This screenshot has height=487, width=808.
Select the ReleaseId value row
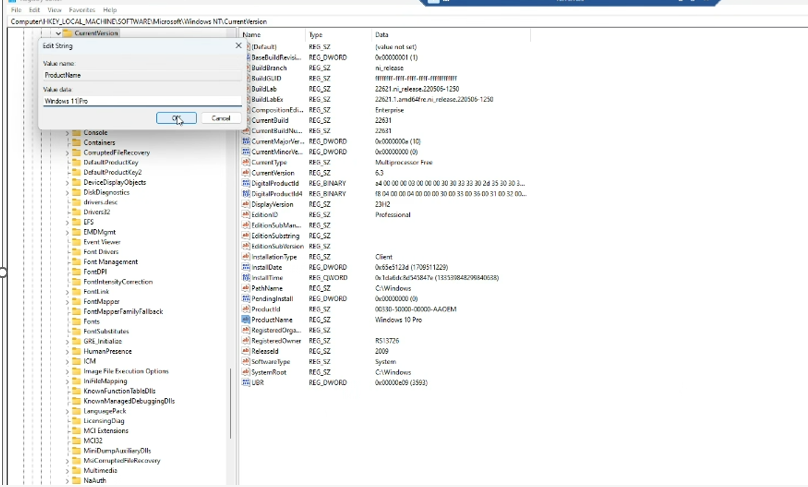tap(385, 351)
